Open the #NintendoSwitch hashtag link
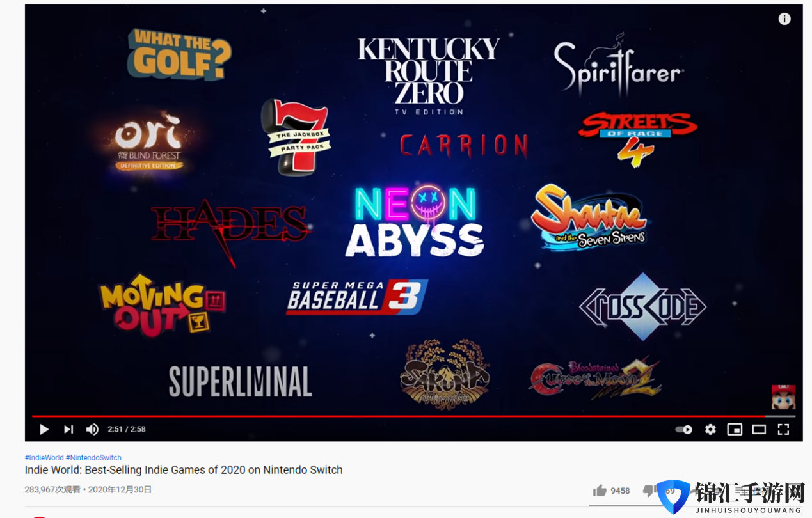 tap(93, 458)
